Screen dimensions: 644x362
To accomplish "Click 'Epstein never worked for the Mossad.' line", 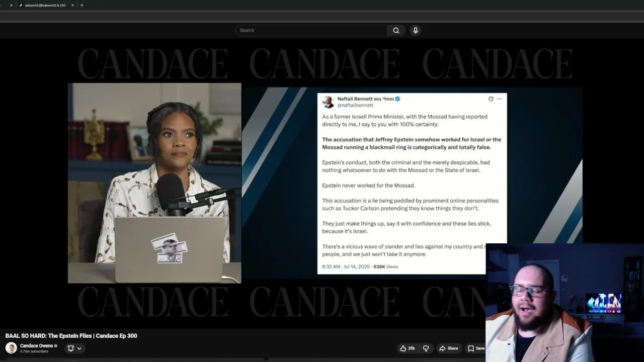I will [x=368, y=186].
